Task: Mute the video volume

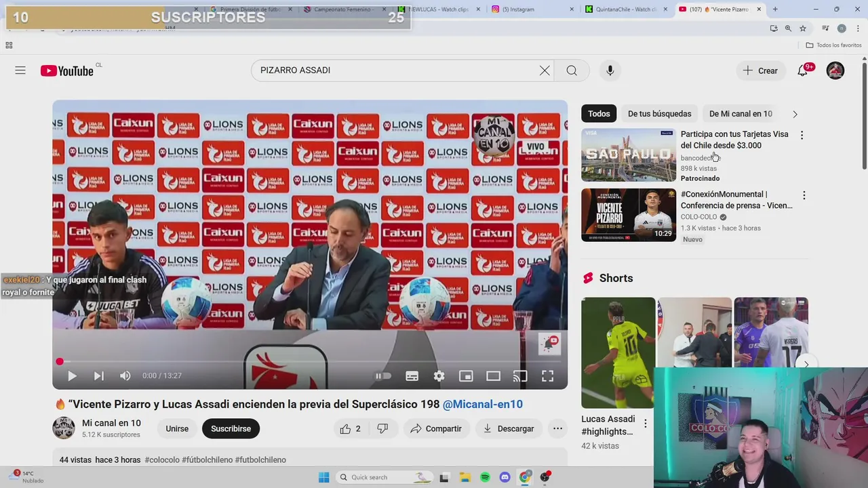Action: (x=125, y=375)
